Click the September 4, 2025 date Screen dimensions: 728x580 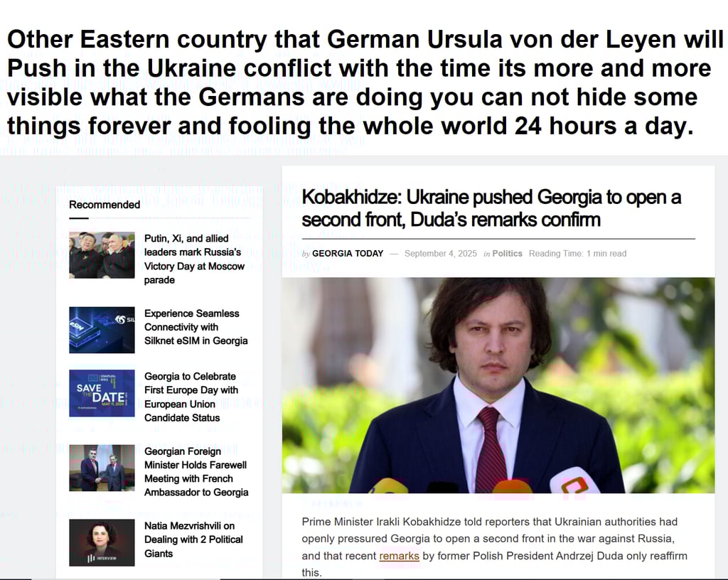tap(441, 253)
